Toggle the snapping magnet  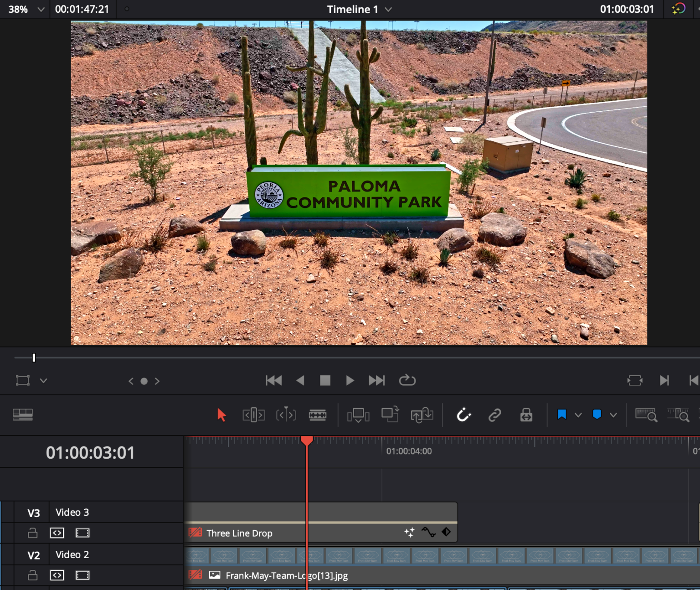pos(463,415)
